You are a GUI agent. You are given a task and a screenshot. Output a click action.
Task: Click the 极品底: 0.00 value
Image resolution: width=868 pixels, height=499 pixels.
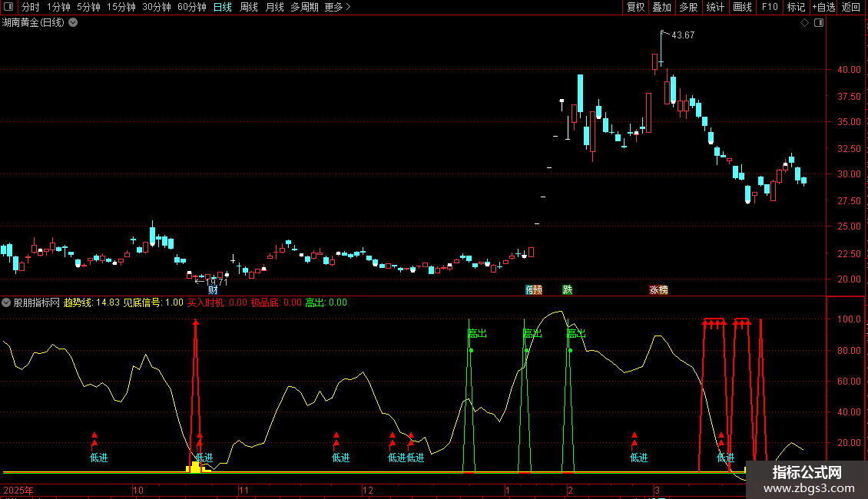[277, 302]
